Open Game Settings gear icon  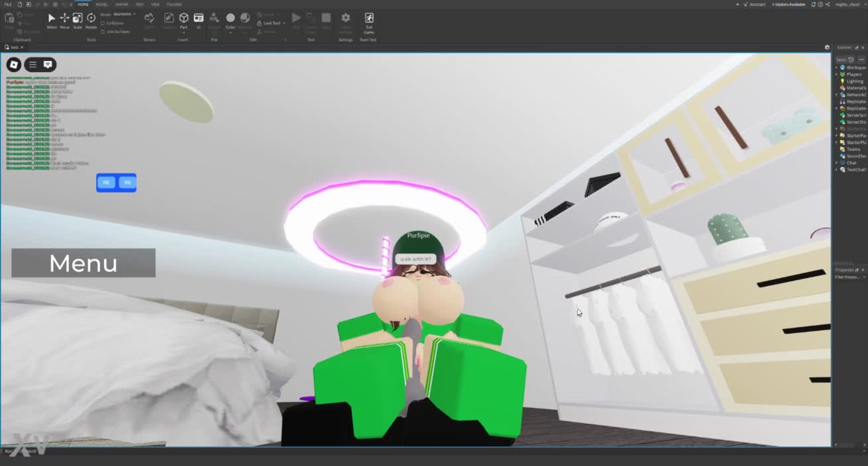pyautogui.click(x=345, y=19)
